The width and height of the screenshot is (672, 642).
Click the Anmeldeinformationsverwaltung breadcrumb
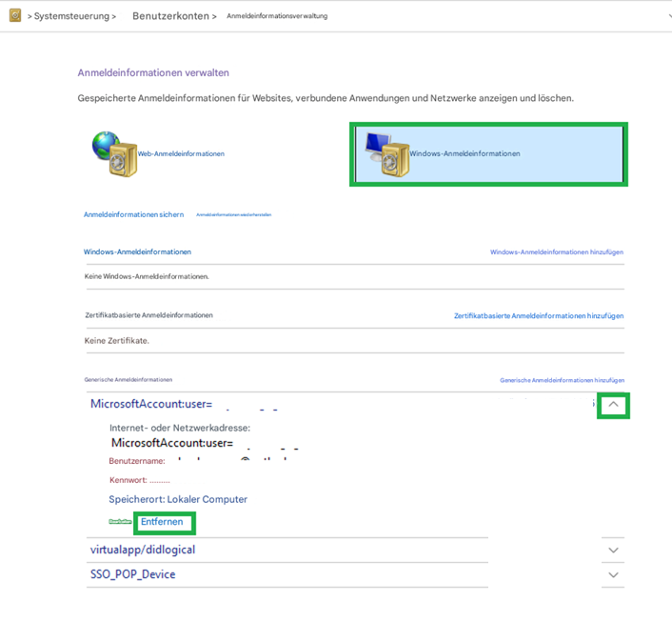click(277, 16)
